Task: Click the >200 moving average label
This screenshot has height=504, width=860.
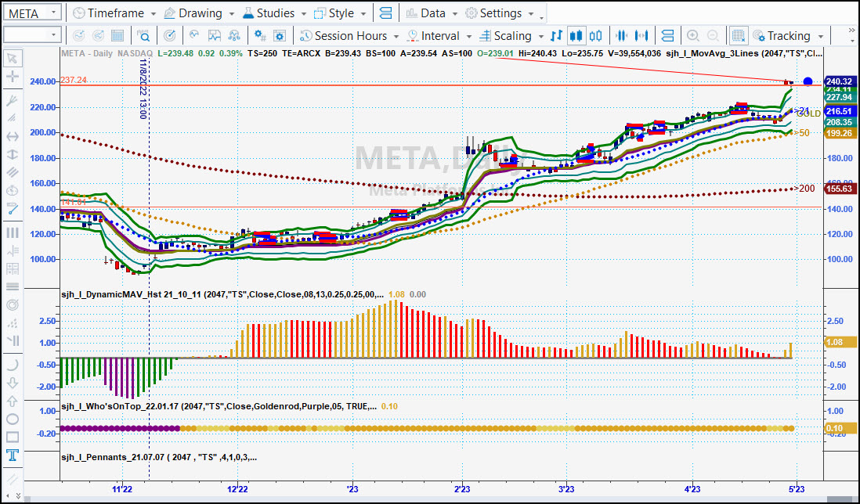Action: 804,189
